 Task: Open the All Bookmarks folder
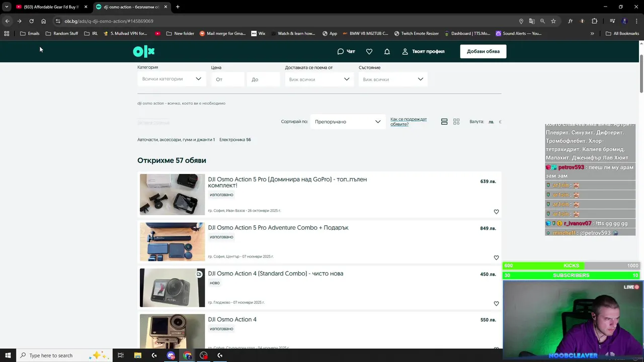622,34
